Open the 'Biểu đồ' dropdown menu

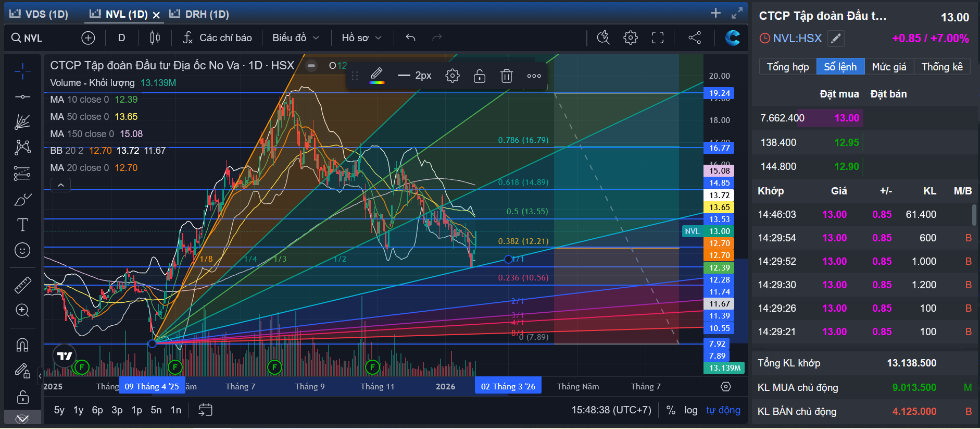tap(295, 38)
